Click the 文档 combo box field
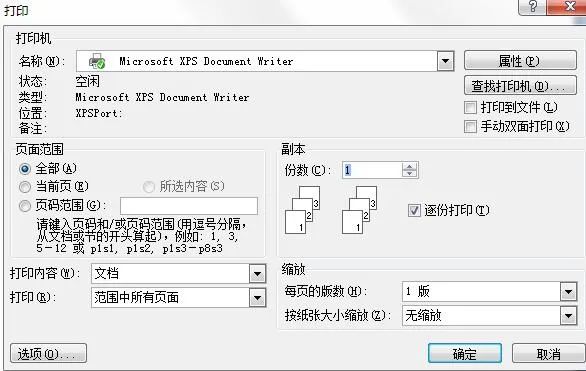Image resolution: width=586 pixels, height=371 pixels. pyautogui.click(x=178, y=274)
